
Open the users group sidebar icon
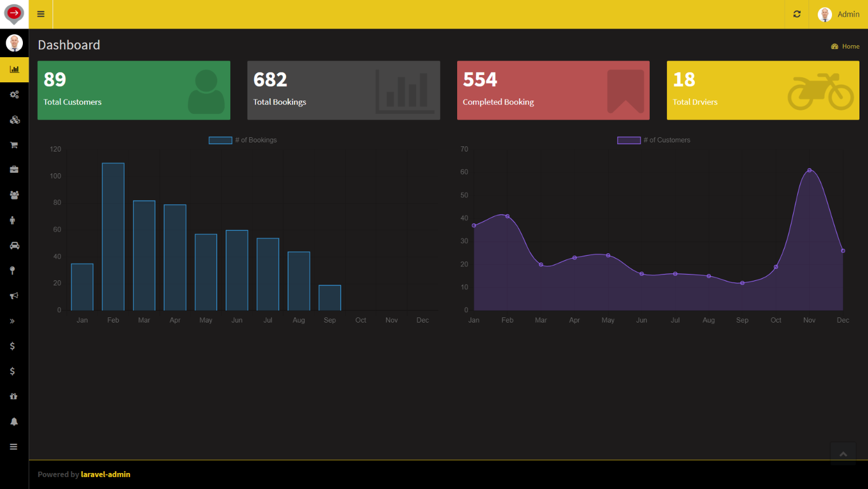point(14,195)
